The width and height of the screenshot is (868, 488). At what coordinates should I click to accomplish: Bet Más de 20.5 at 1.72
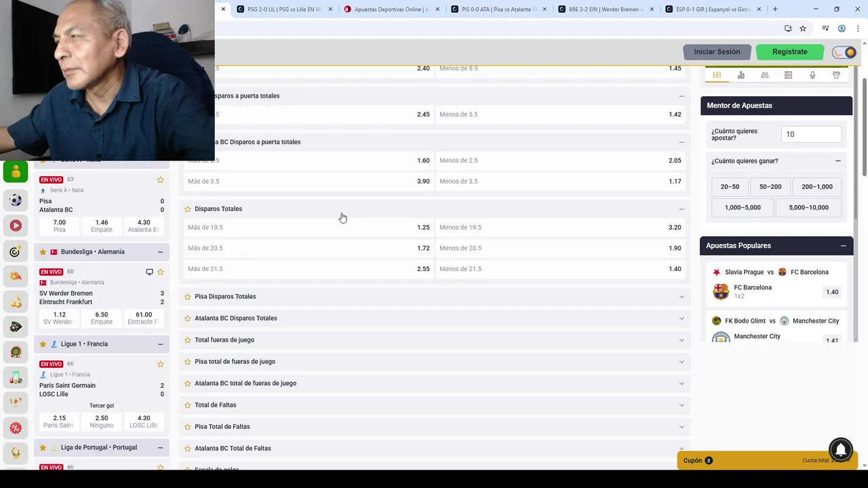click(x=309, y=248)
